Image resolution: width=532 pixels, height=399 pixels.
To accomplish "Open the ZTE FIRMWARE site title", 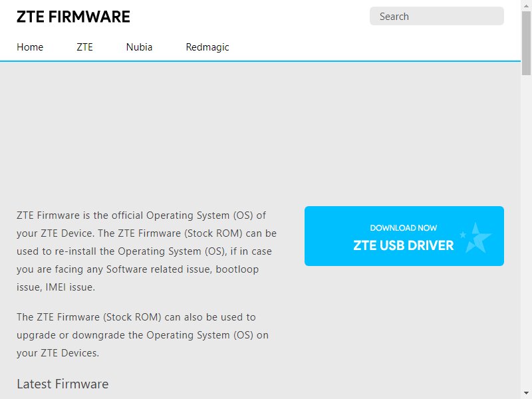I will (x=73, y=17).
